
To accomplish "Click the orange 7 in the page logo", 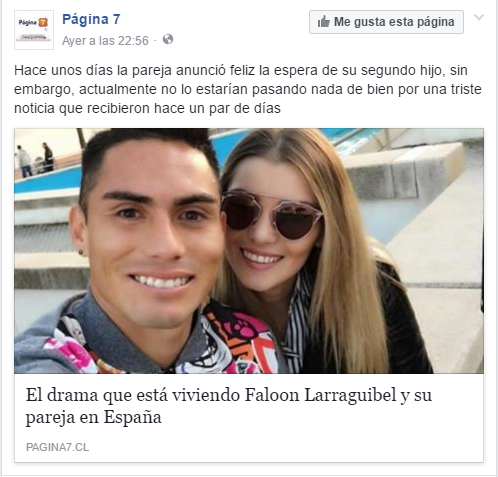I will pyautogui.click(x=43, y=23).
